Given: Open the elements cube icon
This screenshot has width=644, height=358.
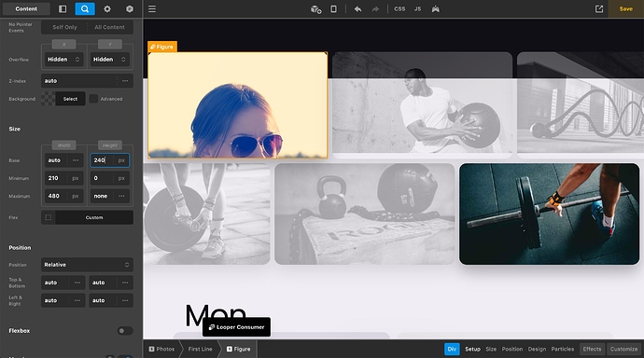Looking at the screenshot, I should coord(130,8).
